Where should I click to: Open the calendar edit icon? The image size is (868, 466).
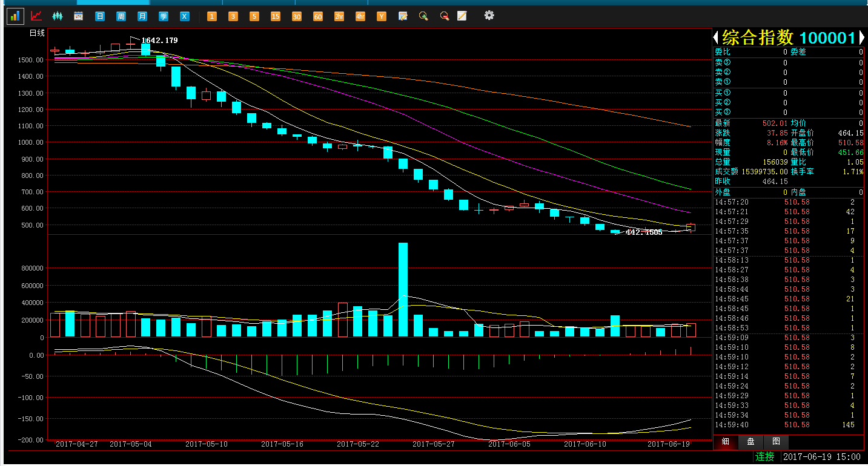click(x=403, y=16)
